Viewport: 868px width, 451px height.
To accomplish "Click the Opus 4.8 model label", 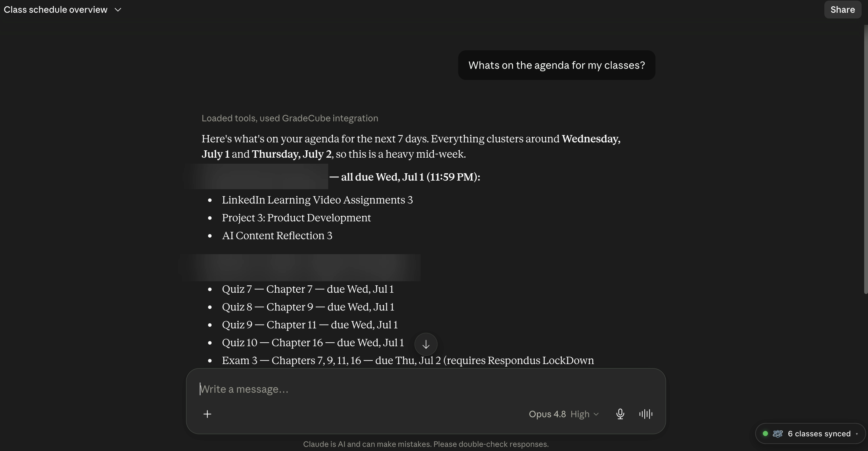I will point(547,414).
